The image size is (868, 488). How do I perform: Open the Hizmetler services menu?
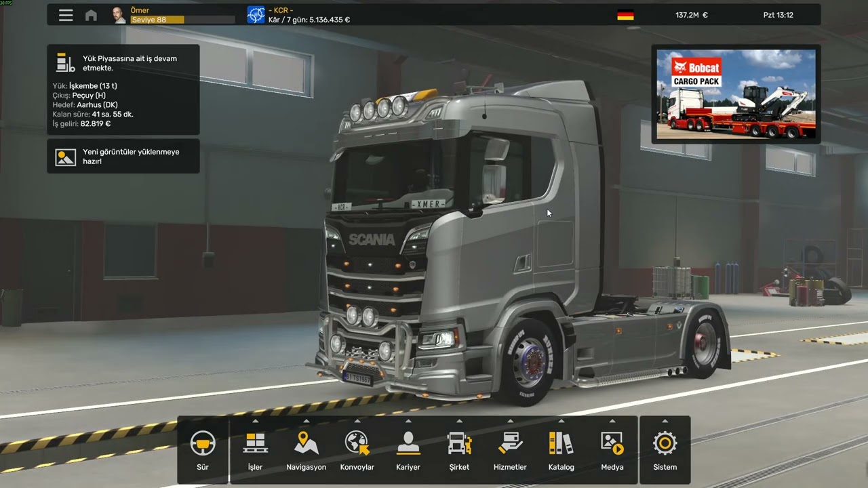[x=510, y=450]
